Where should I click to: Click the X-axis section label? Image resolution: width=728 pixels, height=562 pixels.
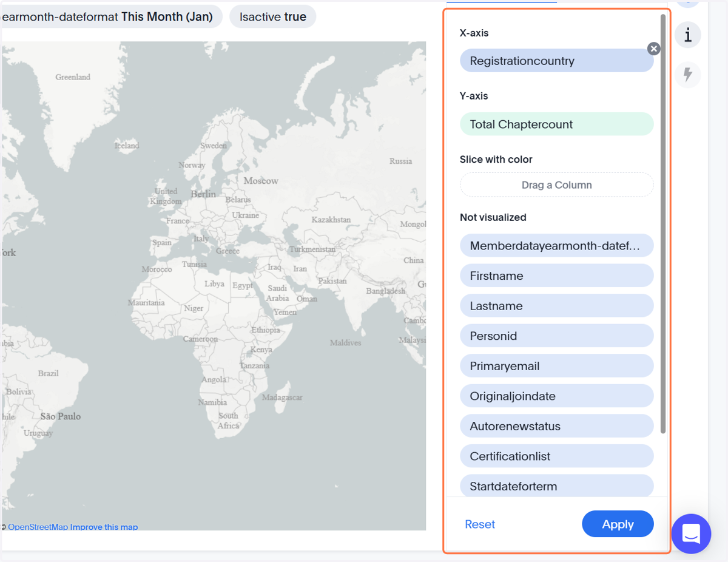tap(474, 33)
